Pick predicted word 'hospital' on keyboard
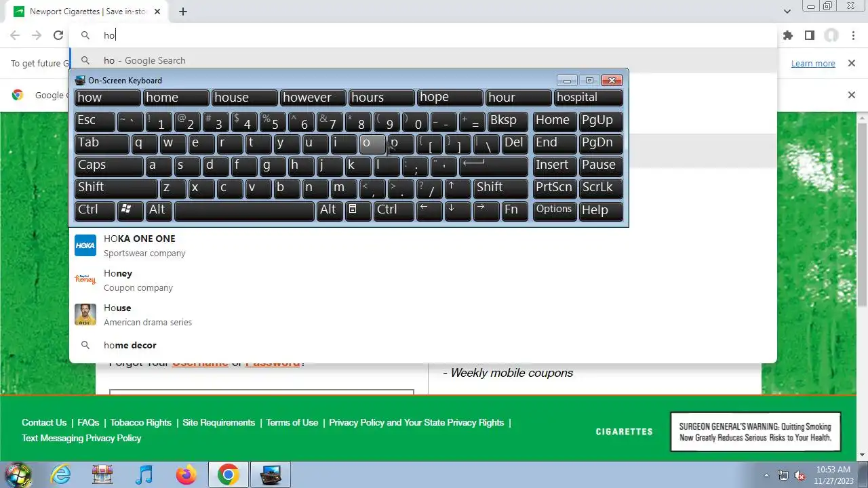 pos(588,98)
